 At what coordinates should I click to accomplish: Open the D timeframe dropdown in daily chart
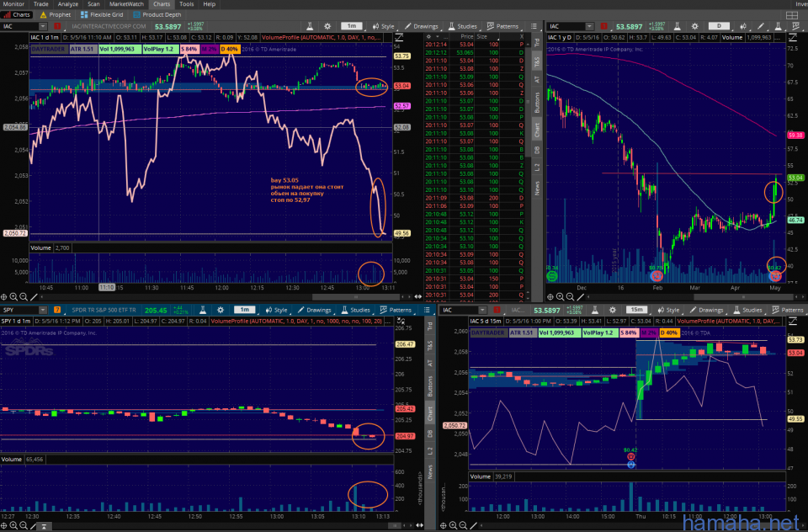719,26
